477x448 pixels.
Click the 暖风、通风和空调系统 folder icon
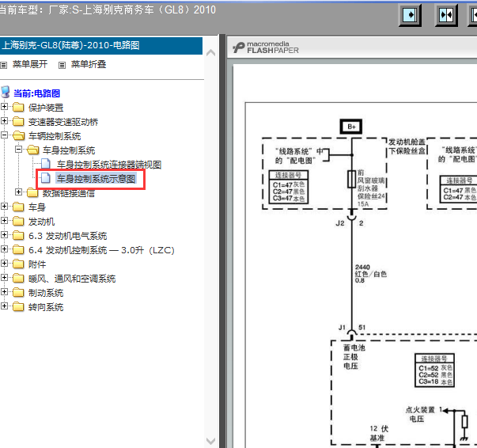click(18, 278)
